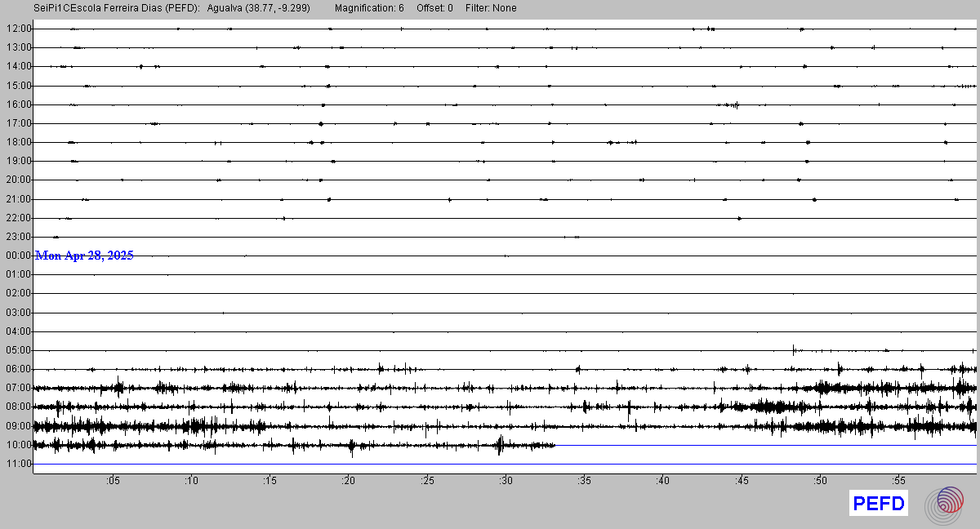Click the 20:00 hour row label

click(18, 180)
